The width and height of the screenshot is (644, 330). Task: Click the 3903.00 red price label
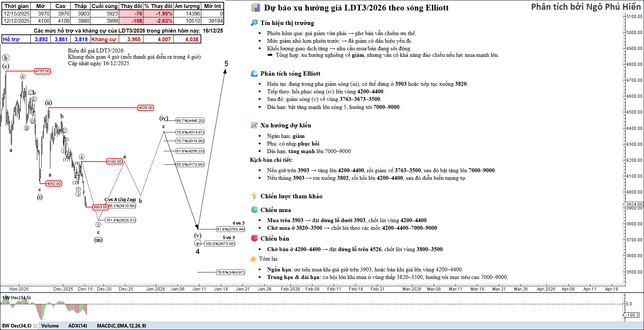coord(100,207)
